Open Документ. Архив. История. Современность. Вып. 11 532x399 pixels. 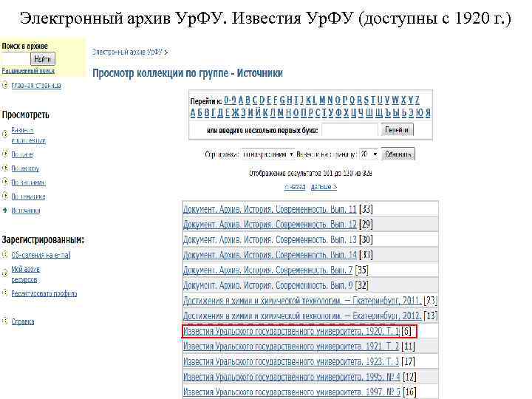coord(270,209)
